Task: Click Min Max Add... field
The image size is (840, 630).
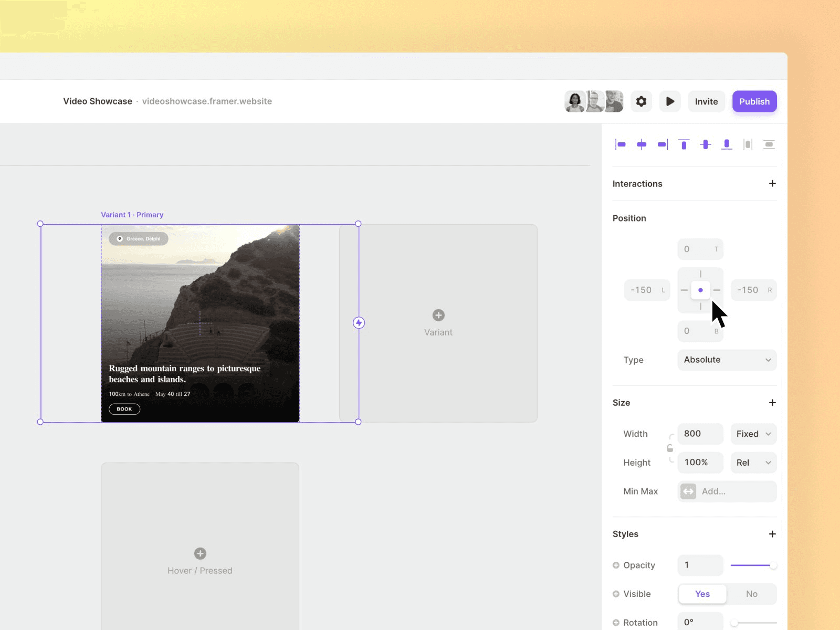Action: click(727, 491)
